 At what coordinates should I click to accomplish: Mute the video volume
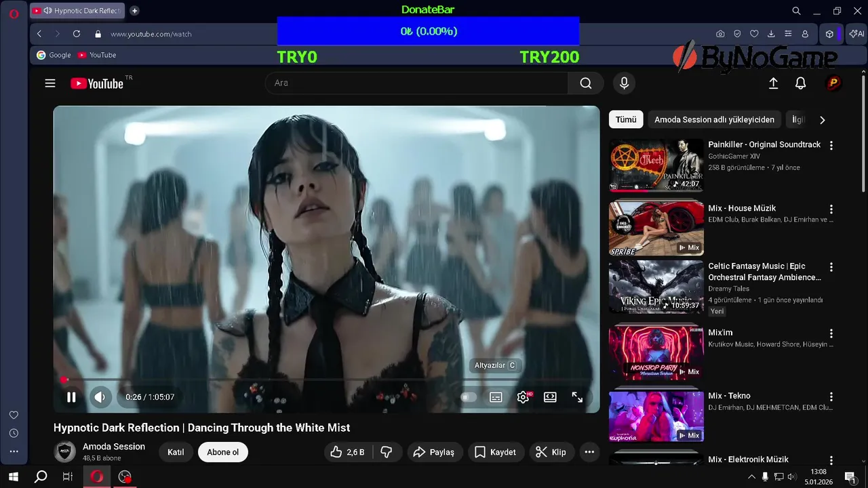(x=100, y=397)
